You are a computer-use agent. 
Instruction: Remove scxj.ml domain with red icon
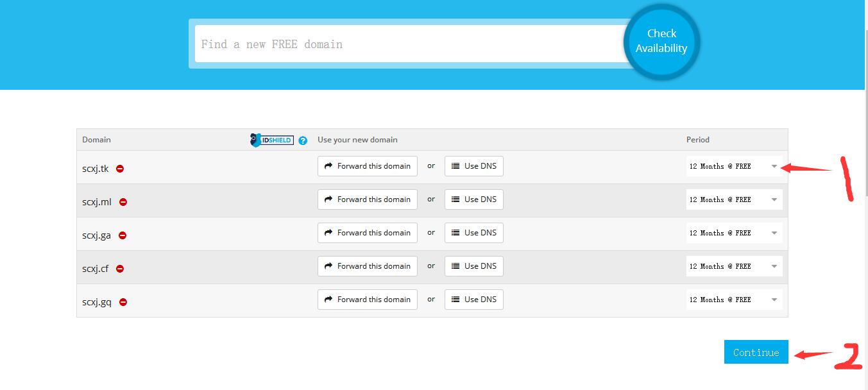pyautogui.click(x=123, y=202)
